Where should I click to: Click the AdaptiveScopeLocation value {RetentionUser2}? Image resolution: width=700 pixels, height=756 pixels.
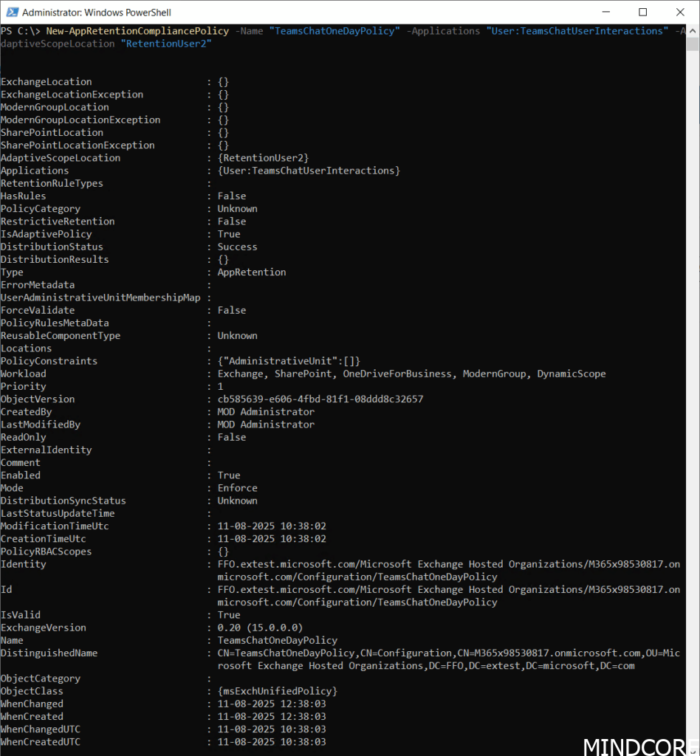(x=263, y=158)
